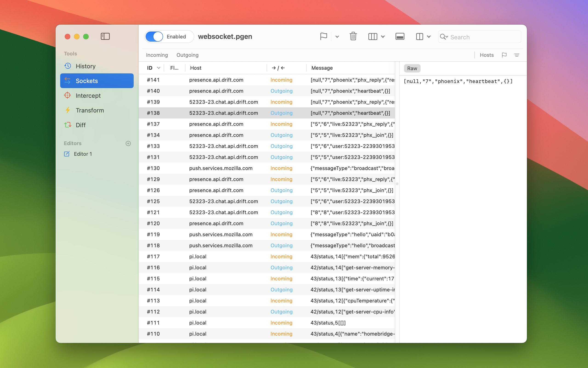Click the three-column layout icon
588x368 pixels.
(373, 37)
